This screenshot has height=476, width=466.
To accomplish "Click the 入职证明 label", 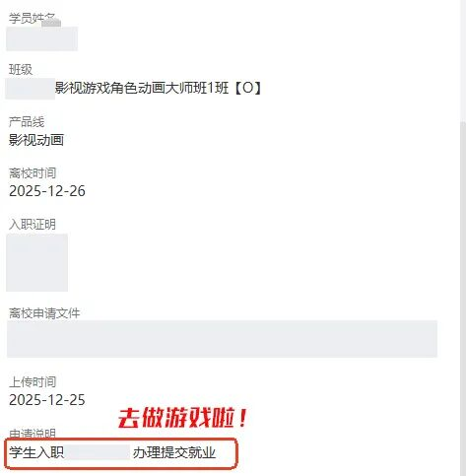I will [x=33, y=225].
